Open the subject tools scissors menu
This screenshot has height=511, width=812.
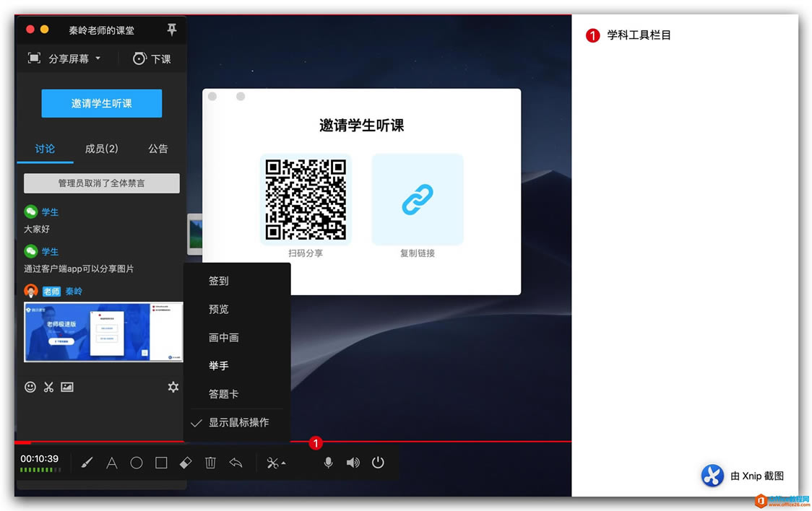(x=275, y=463)
